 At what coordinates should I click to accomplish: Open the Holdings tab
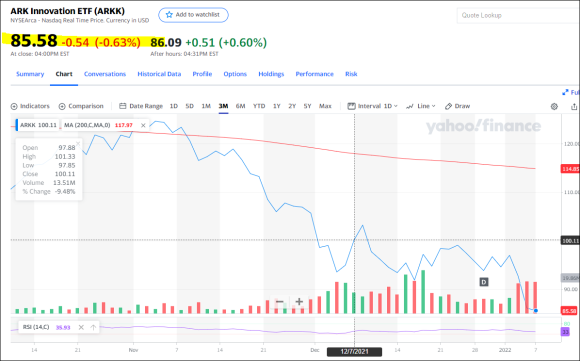(x=271, y=74)
